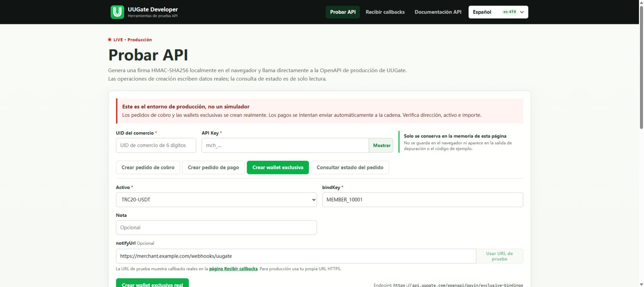
Task: Focus the notifyUrl input field
Action: click(296, 256)
